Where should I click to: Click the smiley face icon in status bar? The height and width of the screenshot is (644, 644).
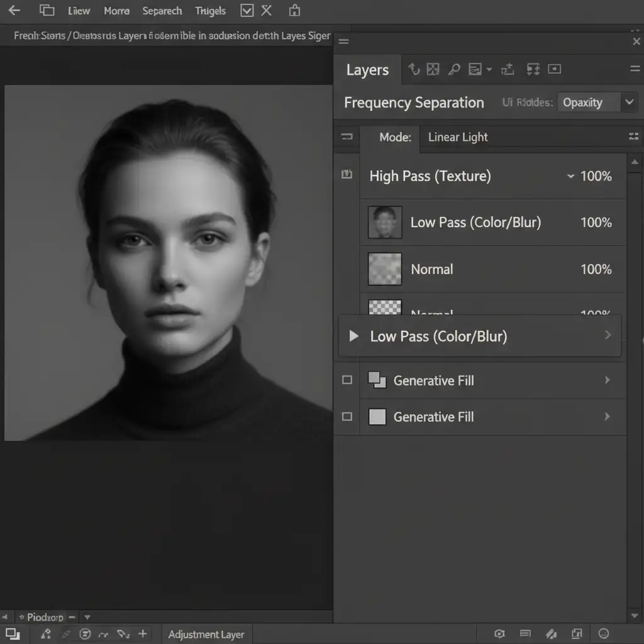coord(604,634)
